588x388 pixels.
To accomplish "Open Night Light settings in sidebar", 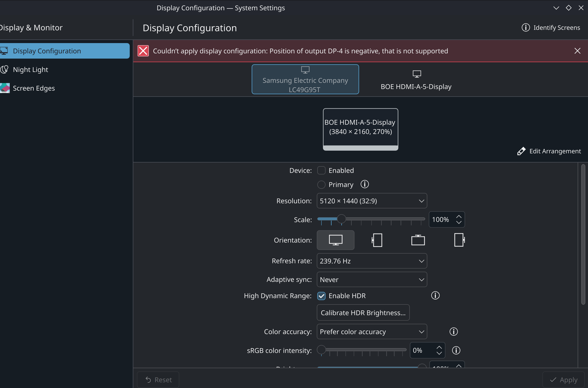I will click(31, 70).
